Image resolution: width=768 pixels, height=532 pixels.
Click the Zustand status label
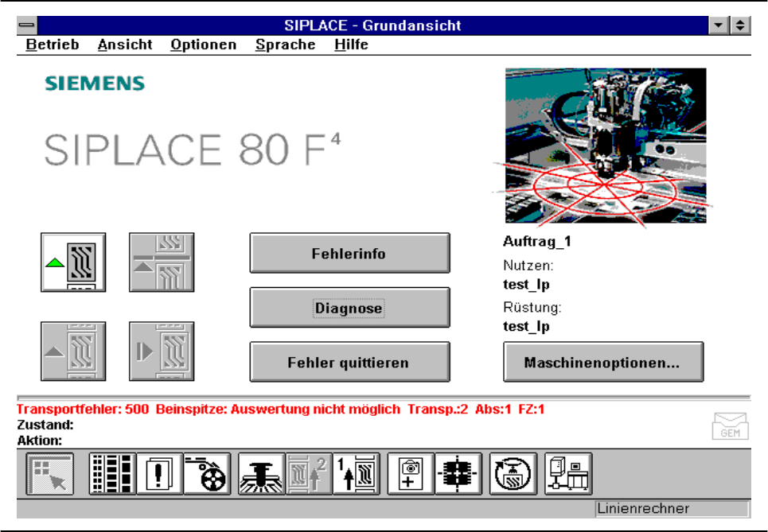[45, 425]
